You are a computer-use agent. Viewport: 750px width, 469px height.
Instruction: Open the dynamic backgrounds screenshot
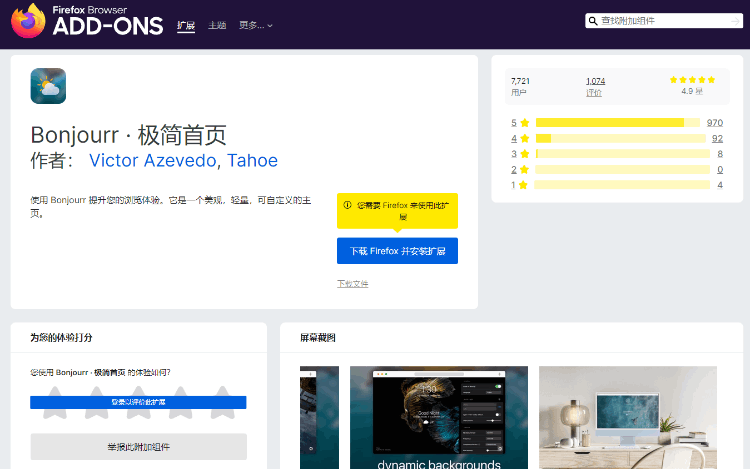tap(439, 417)
